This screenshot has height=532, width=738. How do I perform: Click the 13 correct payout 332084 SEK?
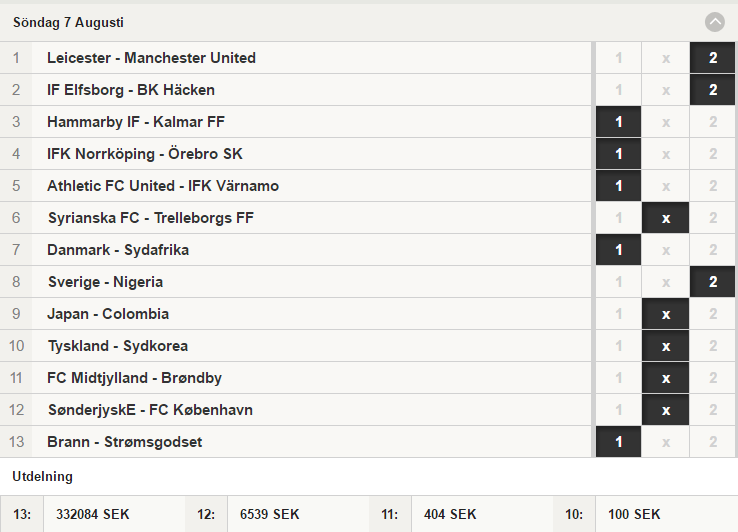coord(92,514)
